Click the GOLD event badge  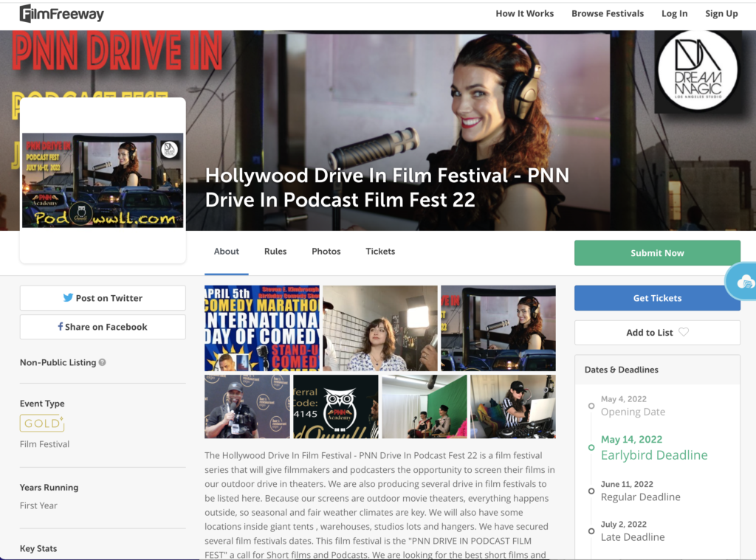pos(42,423)
